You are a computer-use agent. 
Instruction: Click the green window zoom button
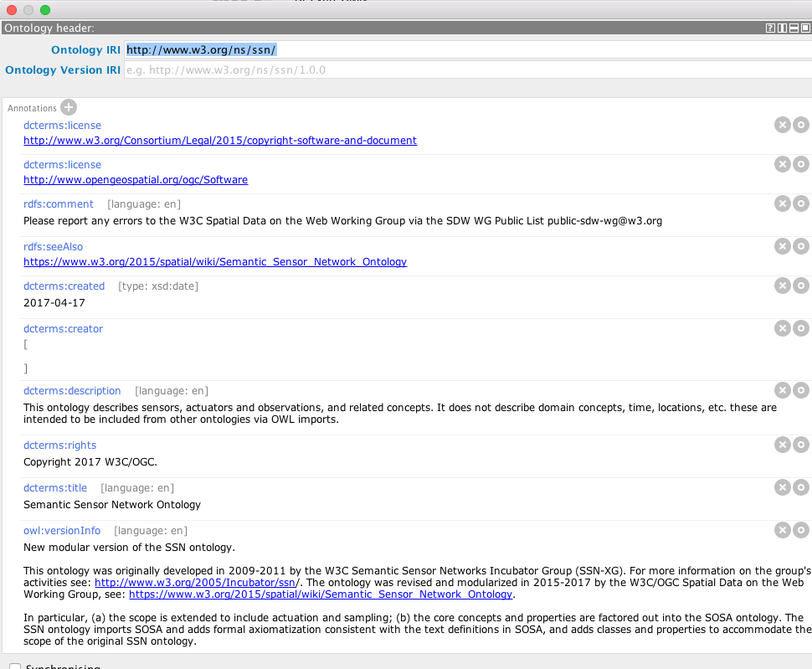pyautogui.click(x=45, y=10)
